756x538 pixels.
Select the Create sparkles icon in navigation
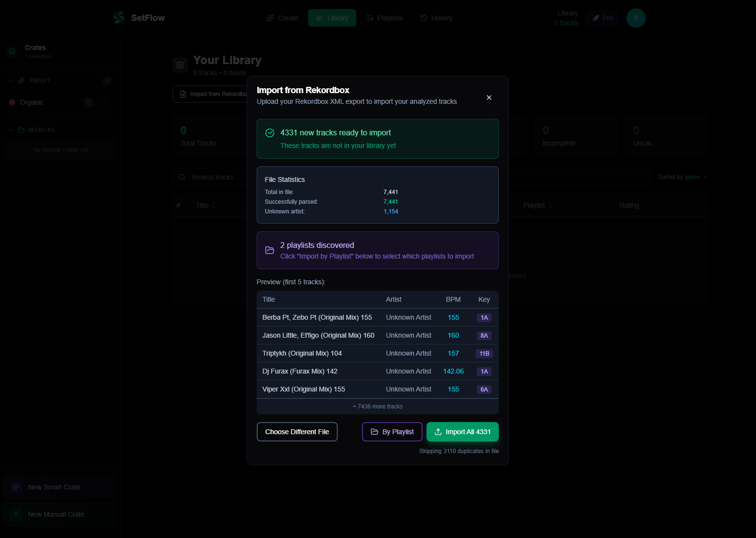coord(270,17)
